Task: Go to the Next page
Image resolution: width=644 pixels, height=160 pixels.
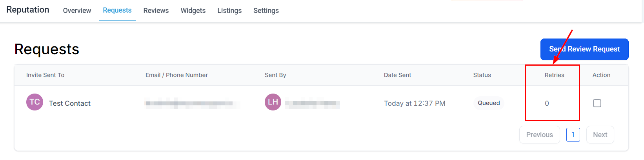Action: pyautogui.click(x=600, y=135)
